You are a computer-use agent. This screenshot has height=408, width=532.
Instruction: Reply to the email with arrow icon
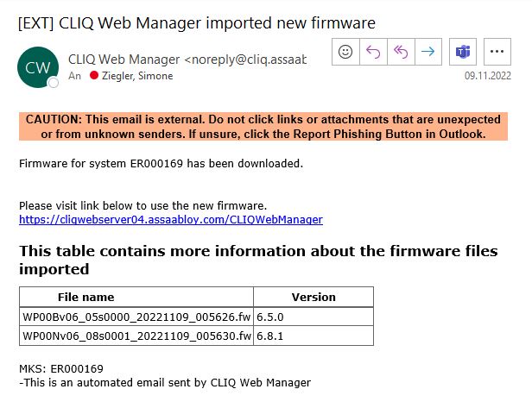(x=373, y=52)
